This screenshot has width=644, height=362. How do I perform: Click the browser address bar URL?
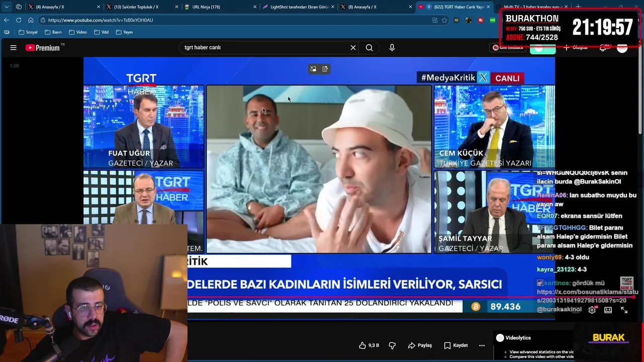coord(101,20)
